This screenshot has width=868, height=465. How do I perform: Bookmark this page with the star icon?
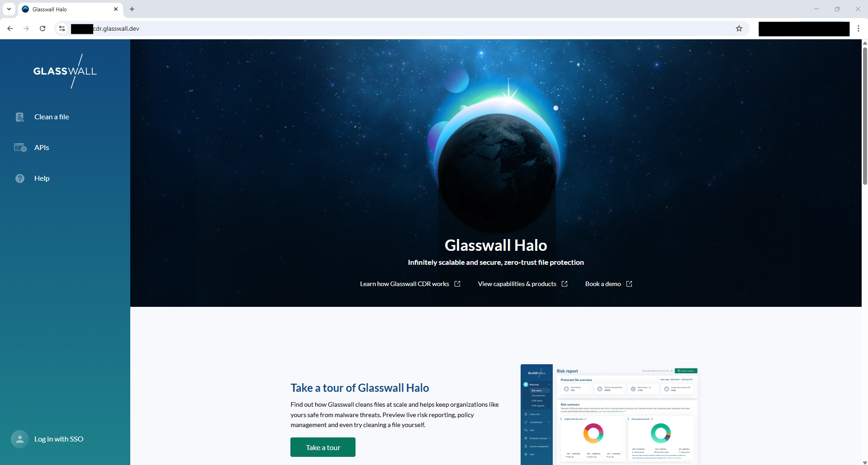[739, 28]
